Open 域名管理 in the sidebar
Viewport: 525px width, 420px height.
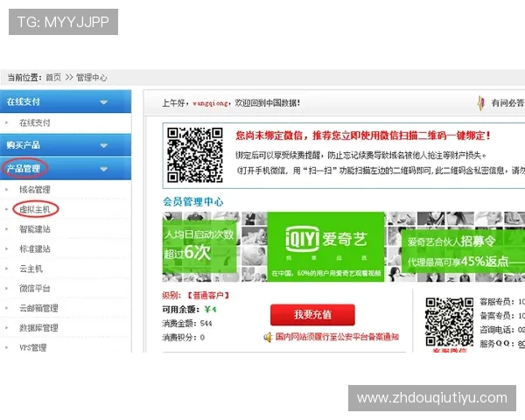click(34, 190)
